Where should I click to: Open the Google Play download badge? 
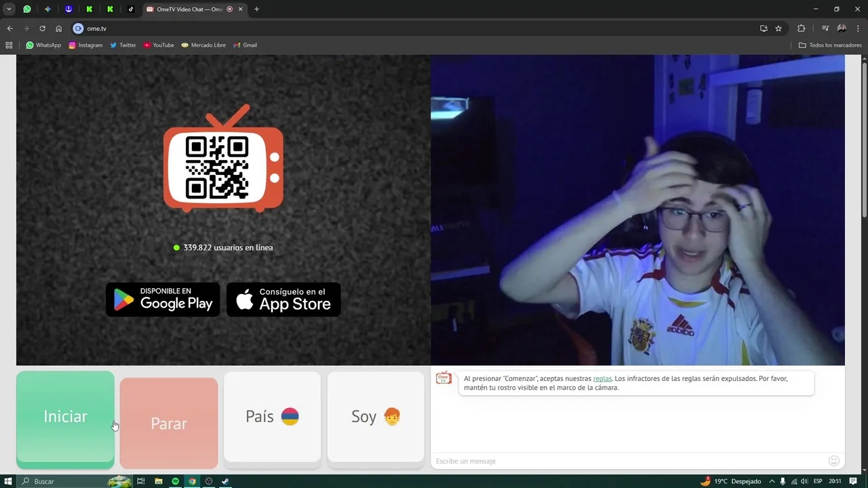[x=163, y=300]
